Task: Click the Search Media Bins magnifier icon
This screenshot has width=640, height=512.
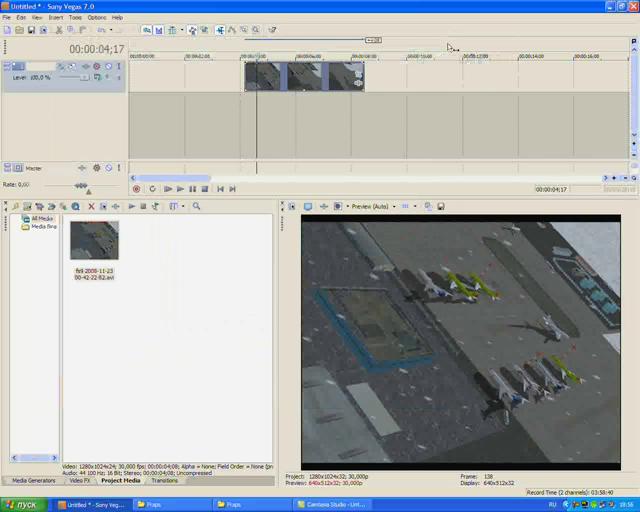Action: point(196,206)
